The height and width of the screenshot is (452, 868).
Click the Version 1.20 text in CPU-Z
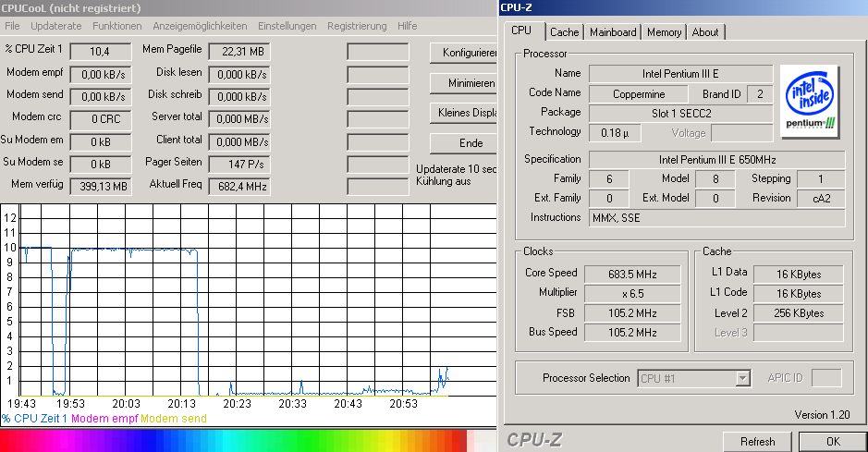click(822, 415)
